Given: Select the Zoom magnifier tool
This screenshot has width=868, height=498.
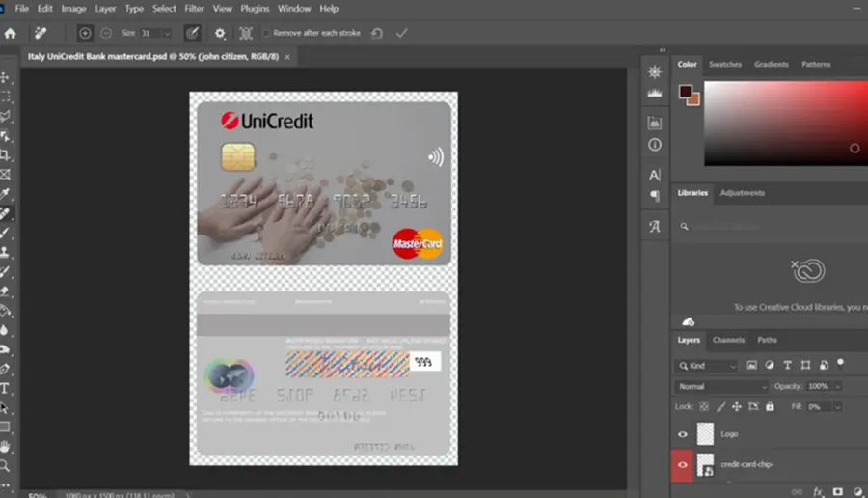Looking at the screenshot, I should (5, 466).
